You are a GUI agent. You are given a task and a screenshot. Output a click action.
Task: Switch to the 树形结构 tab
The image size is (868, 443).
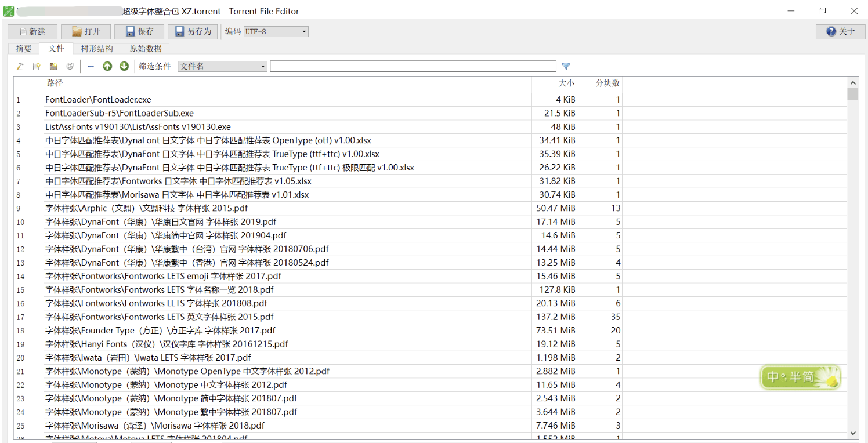click(97, 49)
